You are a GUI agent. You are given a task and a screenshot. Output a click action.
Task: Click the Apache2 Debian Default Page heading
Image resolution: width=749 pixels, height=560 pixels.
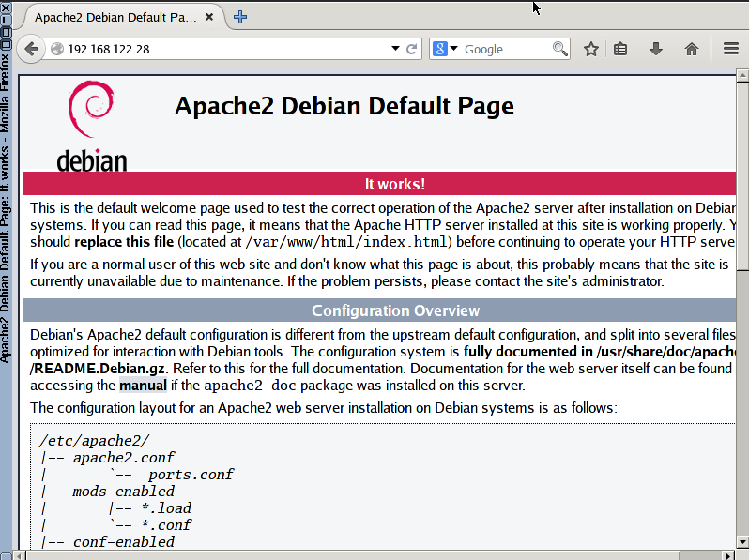click(344, 105)
